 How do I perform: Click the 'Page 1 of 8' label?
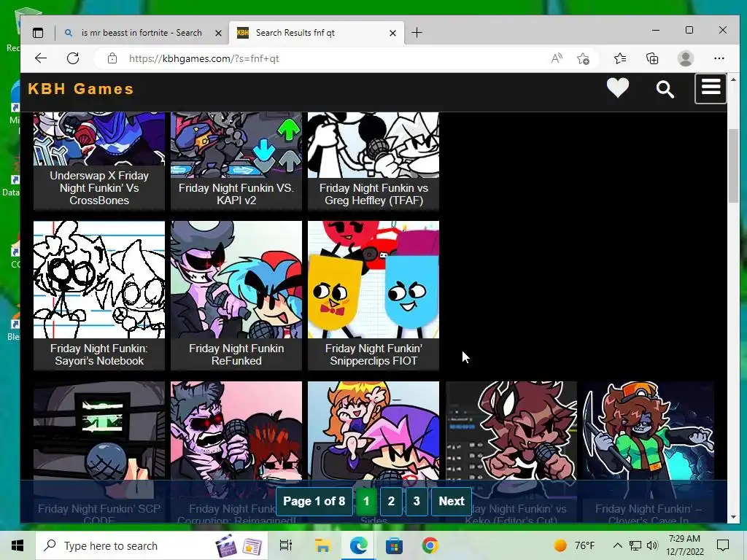point(314,502)
